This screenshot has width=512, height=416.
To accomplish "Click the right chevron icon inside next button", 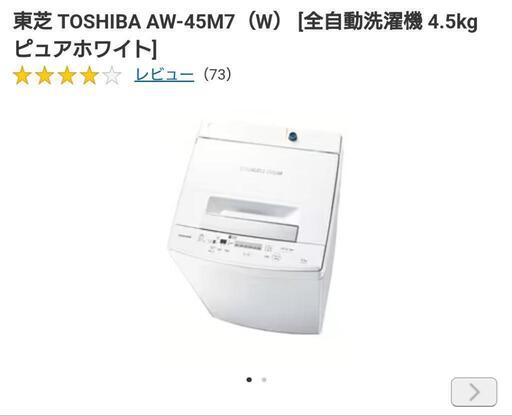I will pos(475,392).
